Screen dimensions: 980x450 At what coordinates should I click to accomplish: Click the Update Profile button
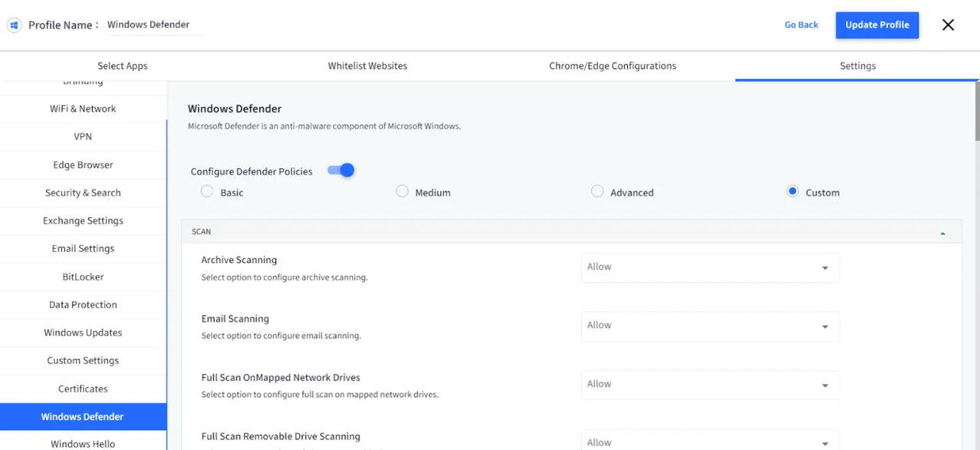[x=877, y=24]
